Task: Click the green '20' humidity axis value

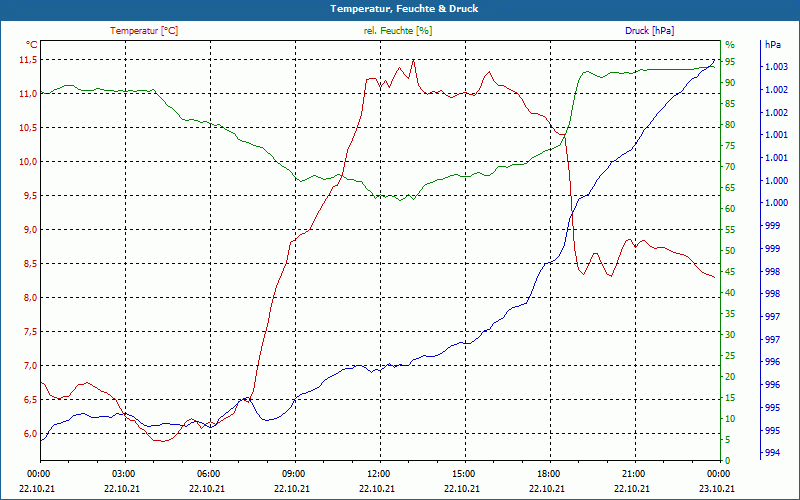Action: point(730,377)
